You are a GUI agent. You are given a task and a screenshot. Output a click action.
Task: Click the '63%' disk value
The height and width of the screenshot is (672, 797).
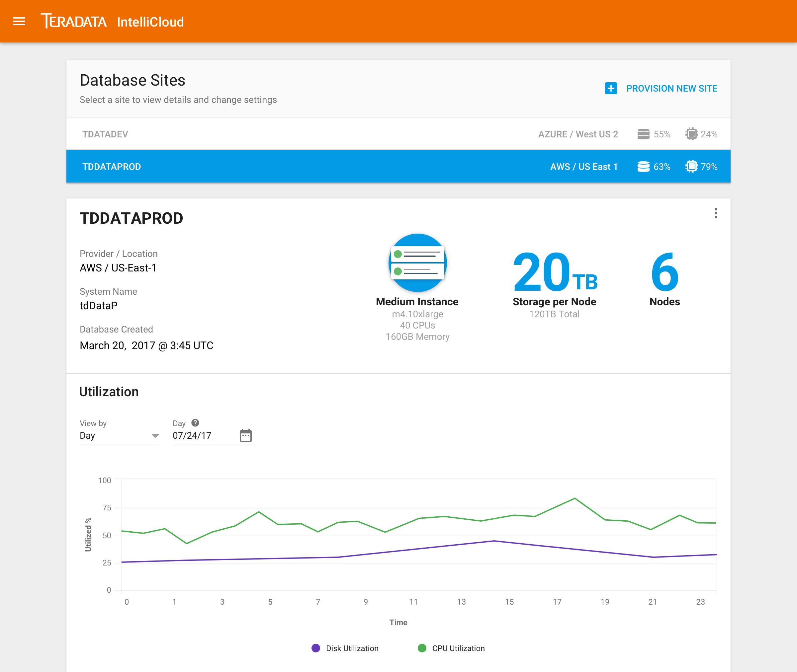[662, 167]
